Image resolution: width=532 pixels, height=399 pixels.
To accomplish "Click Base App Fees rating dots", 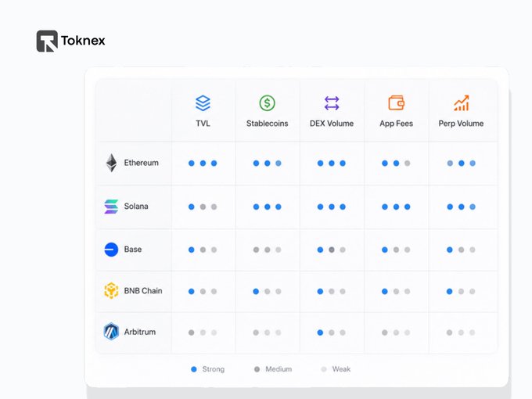I will (397, 250).
